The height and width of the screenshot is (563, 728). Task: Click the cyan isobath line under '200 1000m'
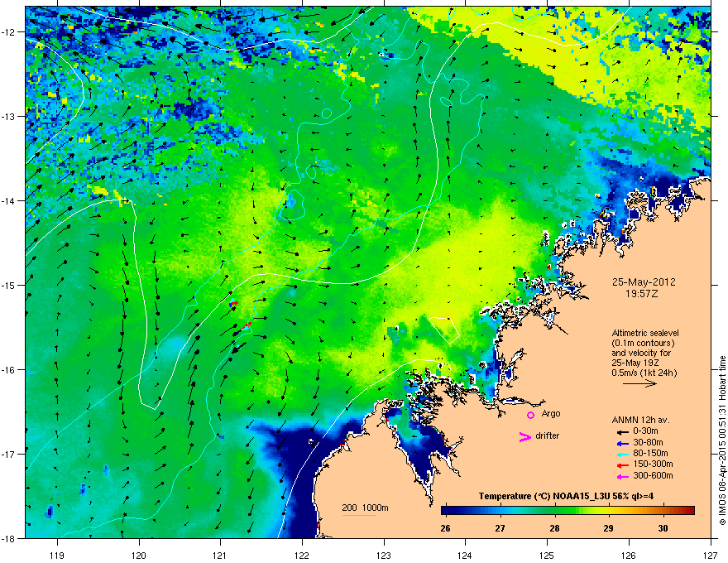tap(359, 515)
